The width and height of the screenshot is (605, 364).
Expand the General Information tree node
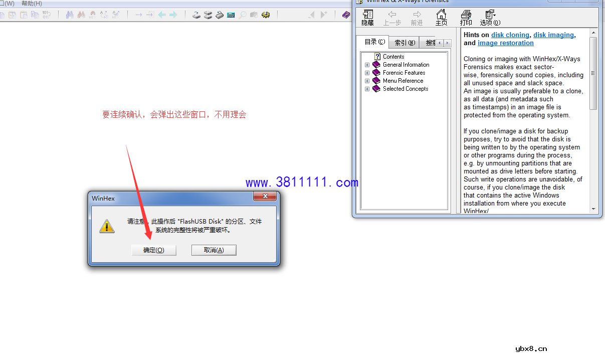367,64
